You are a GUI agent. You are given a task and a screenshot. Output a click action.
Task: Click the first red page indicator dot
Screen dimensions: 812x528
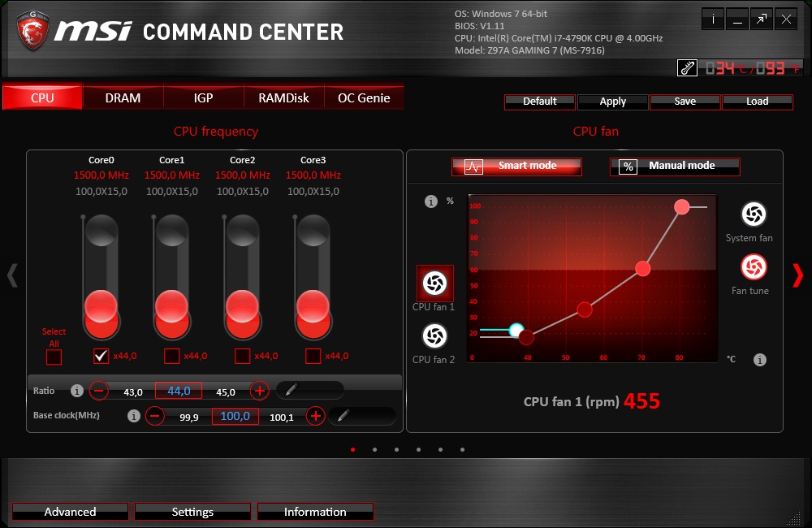coord(352,450)
